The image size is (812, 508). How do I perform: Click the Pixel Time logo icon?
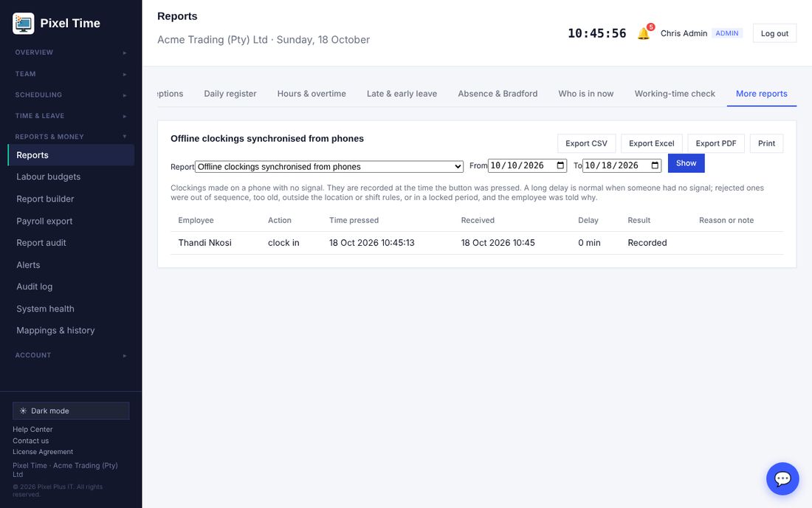pyautogui.click(x=24, y=24)
